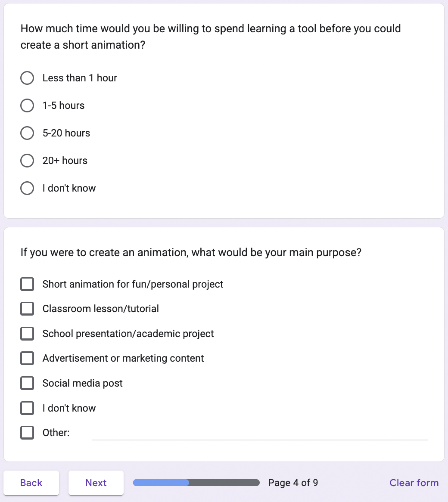448x502 pixels.
Task: Go to next page with Next button
Action: click(96, 483)
